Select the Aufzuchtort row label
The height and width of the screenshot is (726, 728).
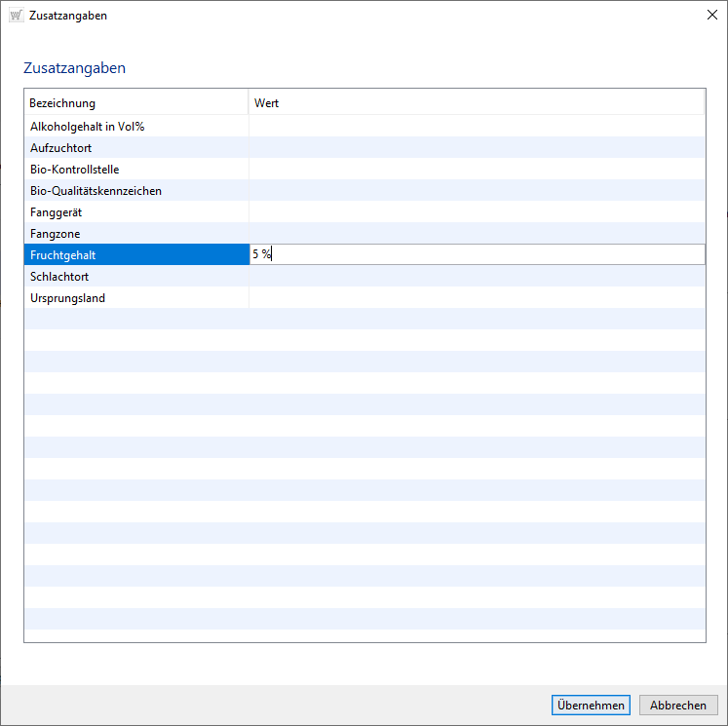click(61, 148)
